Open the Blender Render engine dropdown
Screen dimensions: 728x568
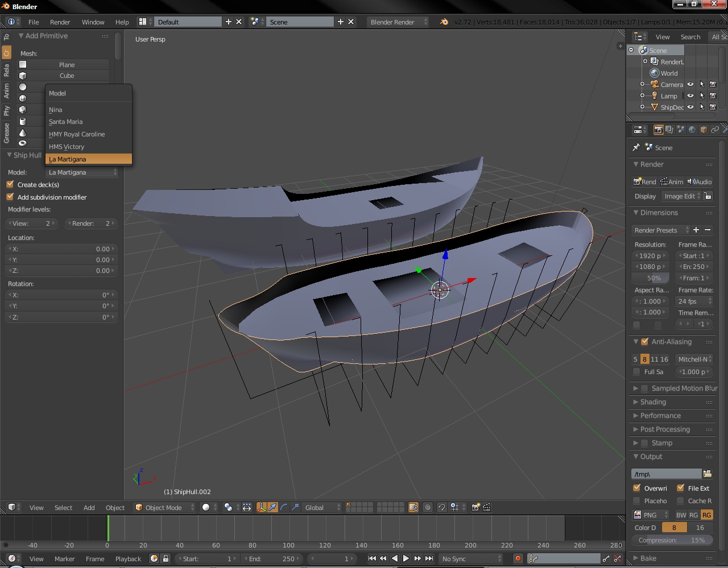tap(399, 22)
